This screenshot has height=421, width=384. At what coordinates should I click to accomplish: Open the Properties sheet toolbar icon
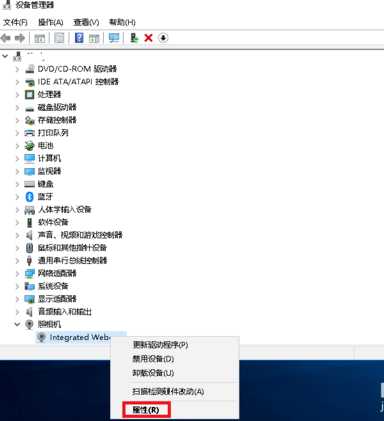click(59, 38)
